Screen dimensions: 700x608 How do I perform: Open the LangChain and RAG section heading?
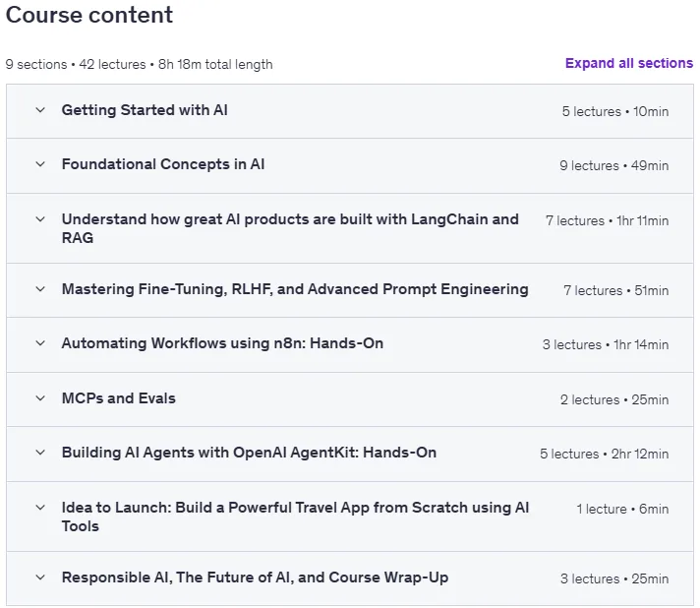[x=290, y=228]
